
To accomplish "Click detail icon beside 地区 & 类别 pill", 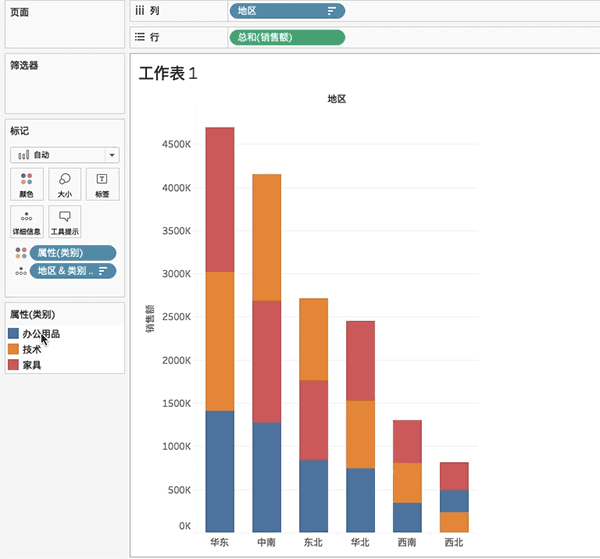I will click(x=20, y=271).
